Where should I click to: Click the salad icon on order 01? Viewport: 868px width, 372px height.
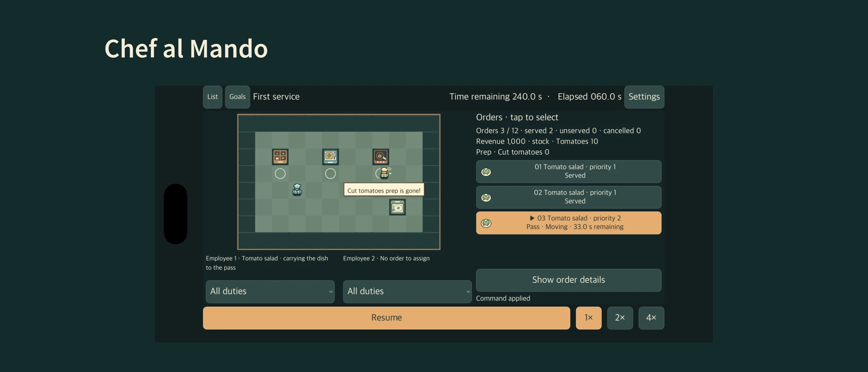(486, 172)
